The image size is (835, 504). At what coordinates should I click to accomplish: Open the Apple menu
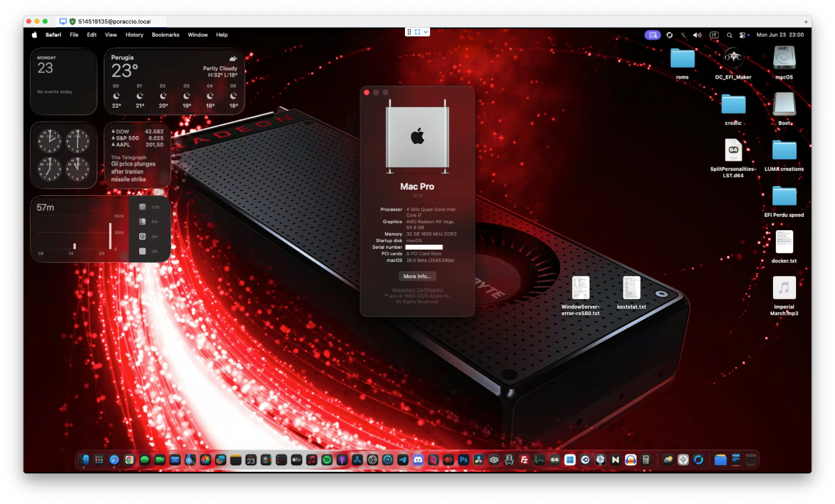(34, 34)
